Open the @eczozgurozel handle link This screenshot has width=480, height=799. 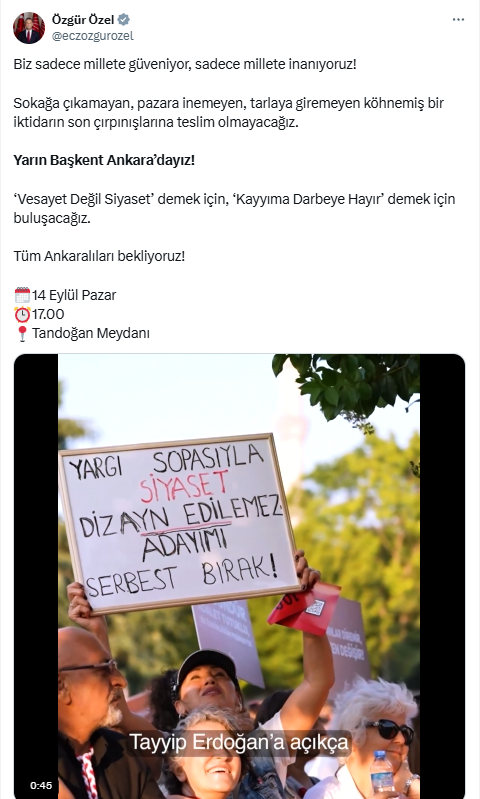(x=93, y=36)
